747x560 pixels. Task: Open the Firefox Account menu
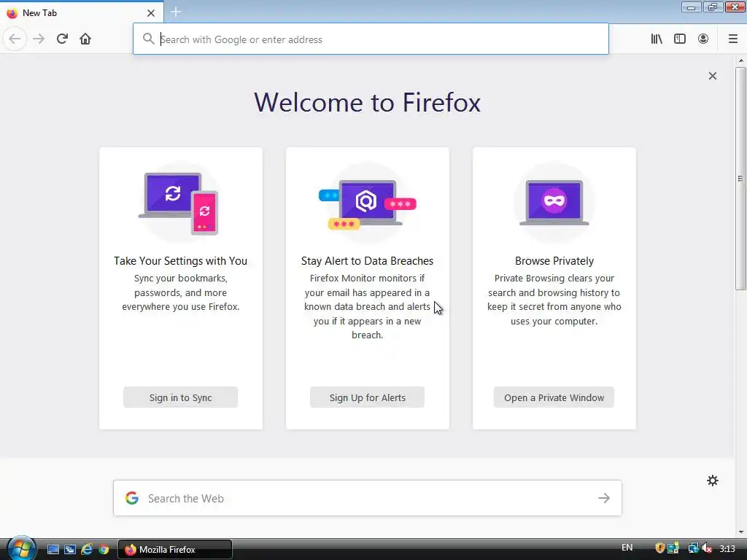(703, 39)
